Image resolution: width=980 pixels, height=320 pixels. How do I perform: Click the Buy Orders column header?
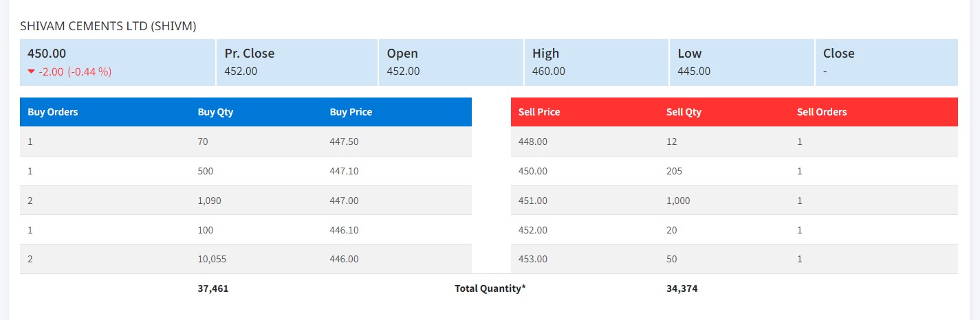[53, 112]
